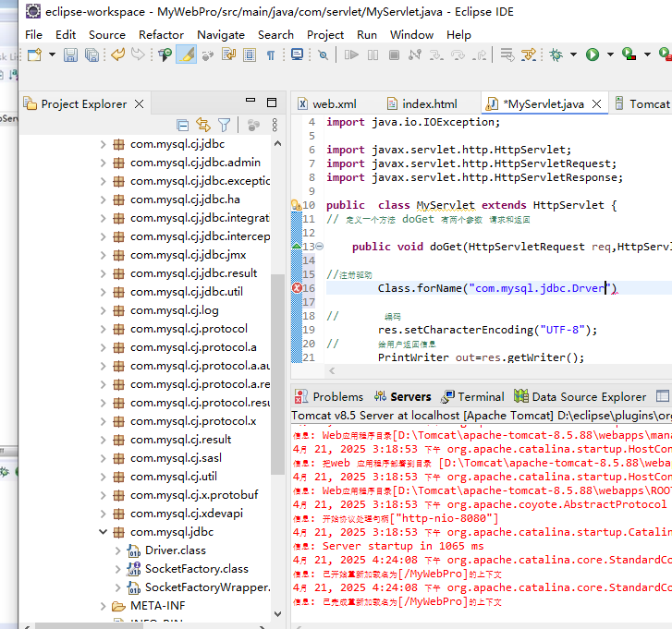Open the Problems view tab
This screenshot has width=672, height=629.
tap(337, 396)
